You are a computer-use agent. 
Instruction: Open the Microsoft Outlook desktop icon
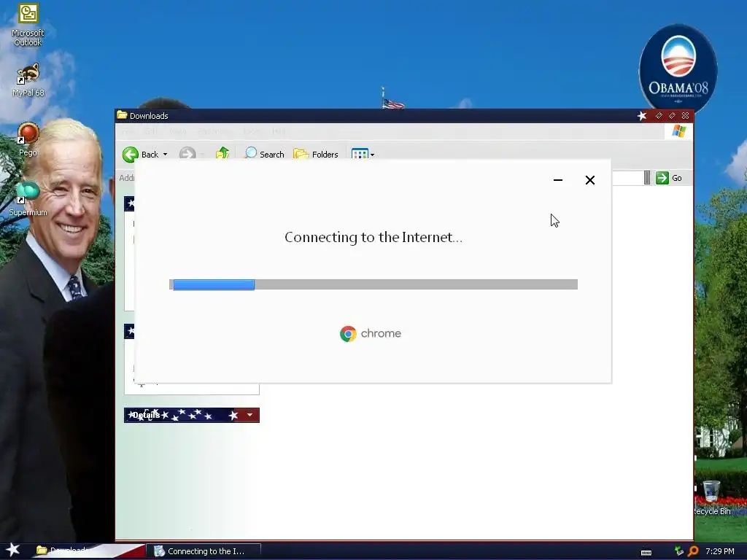28,25
